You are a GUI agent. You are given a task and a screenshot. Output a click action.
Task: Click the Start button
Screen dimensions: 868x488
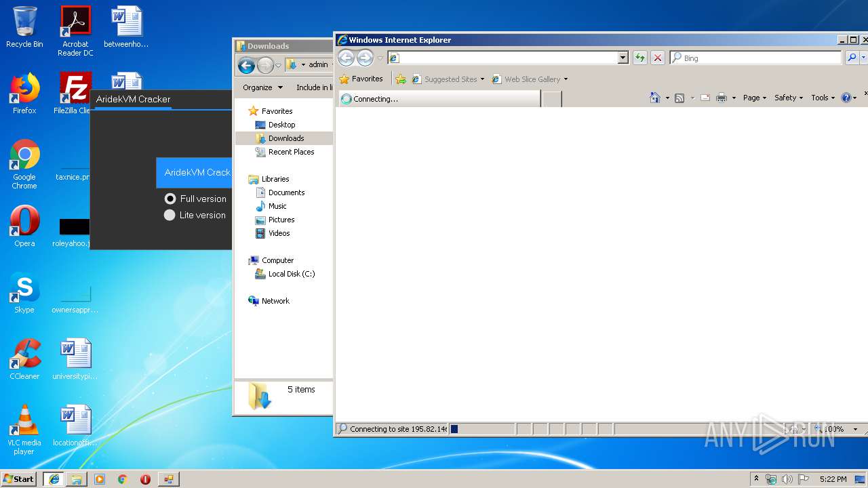pos(19,479)
